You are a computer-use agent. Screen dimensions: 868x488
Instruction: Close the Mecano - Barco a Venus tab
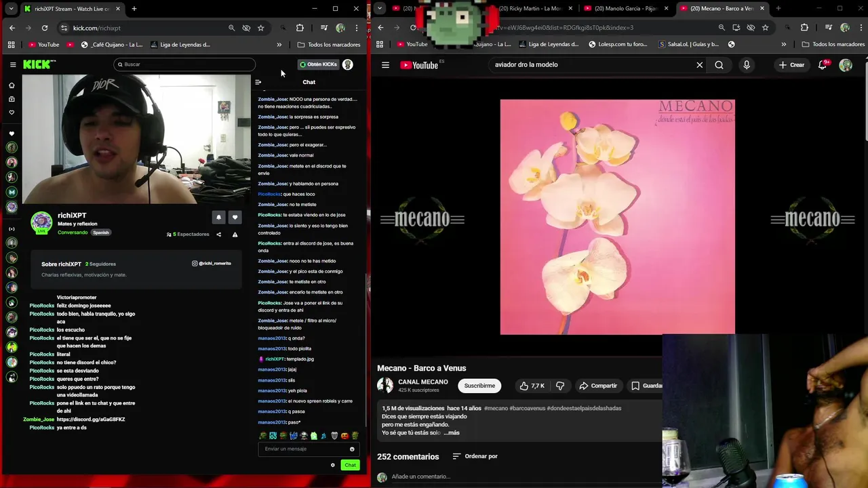[x=762, y=9]
